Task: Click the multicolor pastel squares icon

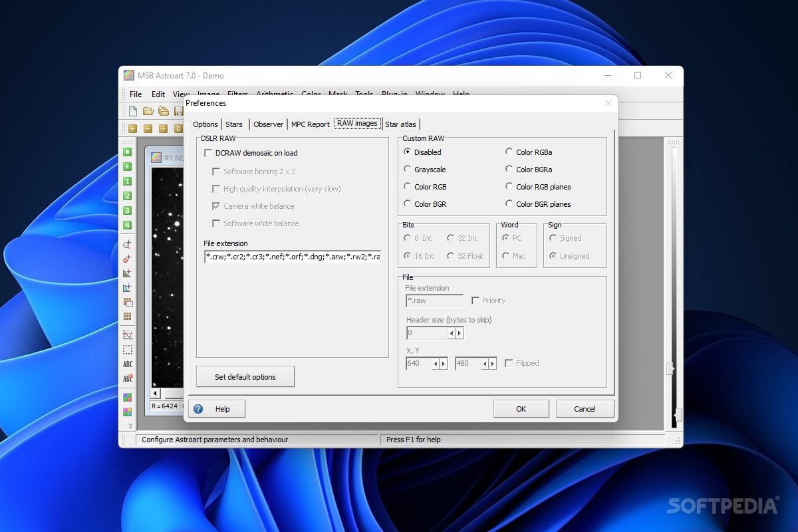Action: click(x=127, y=412)
